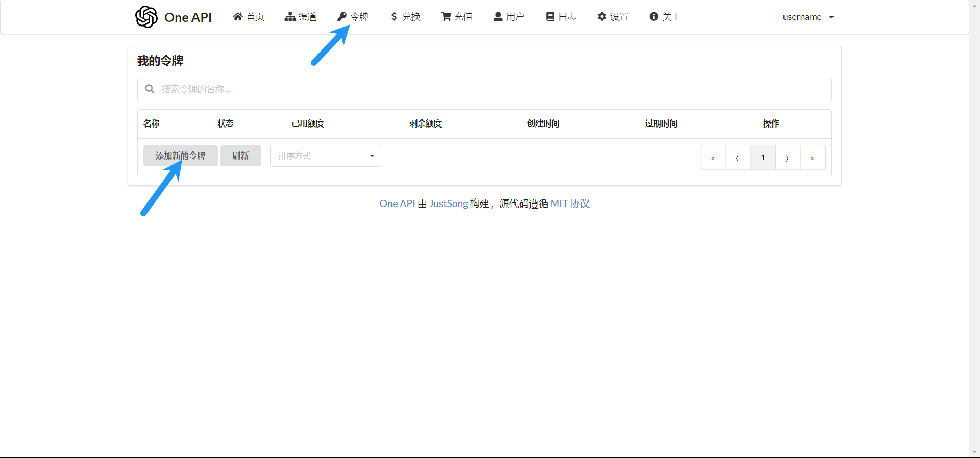
Task: Navigate to the 用户 users page
Action: click(508, 17)
